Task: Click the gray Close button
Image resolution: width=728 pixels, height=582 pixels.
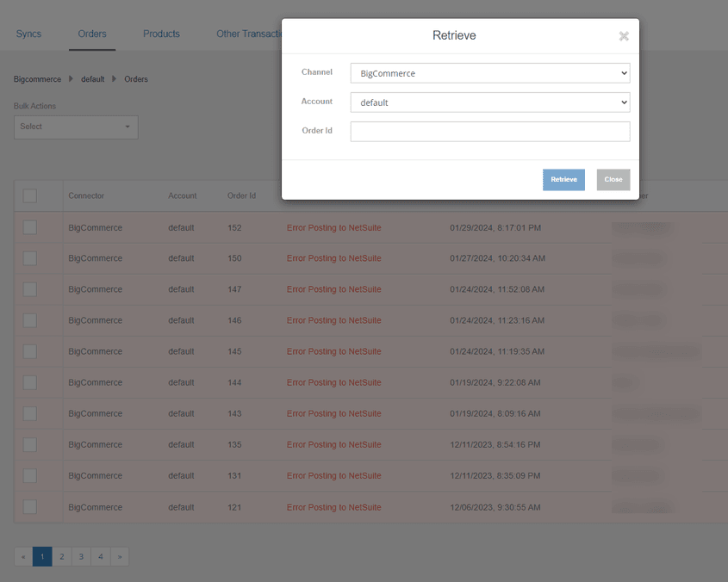Action: tap(613, 180)
